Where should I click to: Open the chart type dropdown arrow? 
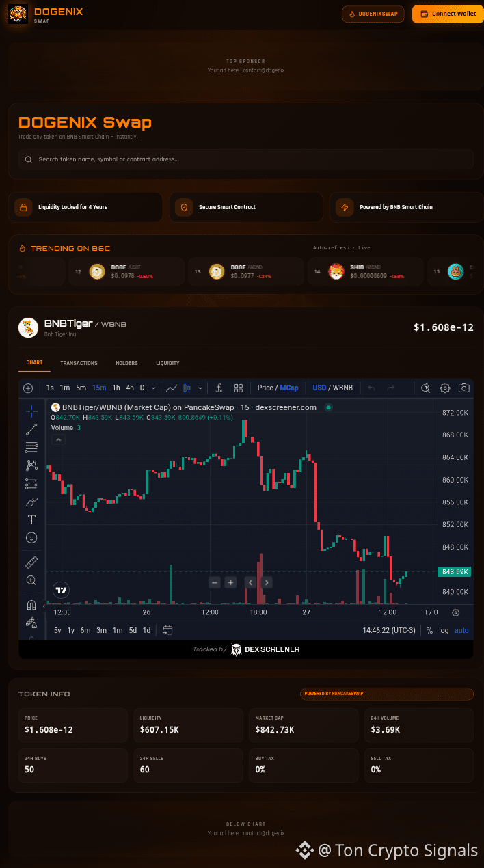200,388
